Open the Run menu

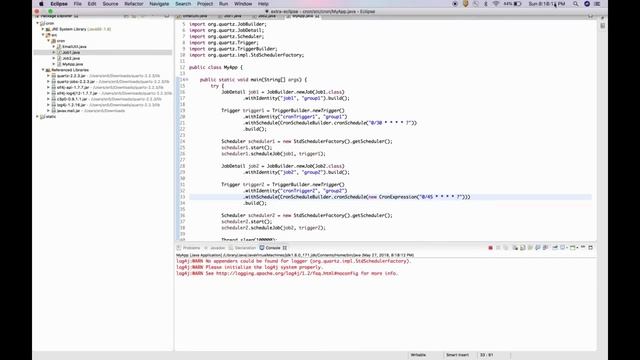pos(223,4)
